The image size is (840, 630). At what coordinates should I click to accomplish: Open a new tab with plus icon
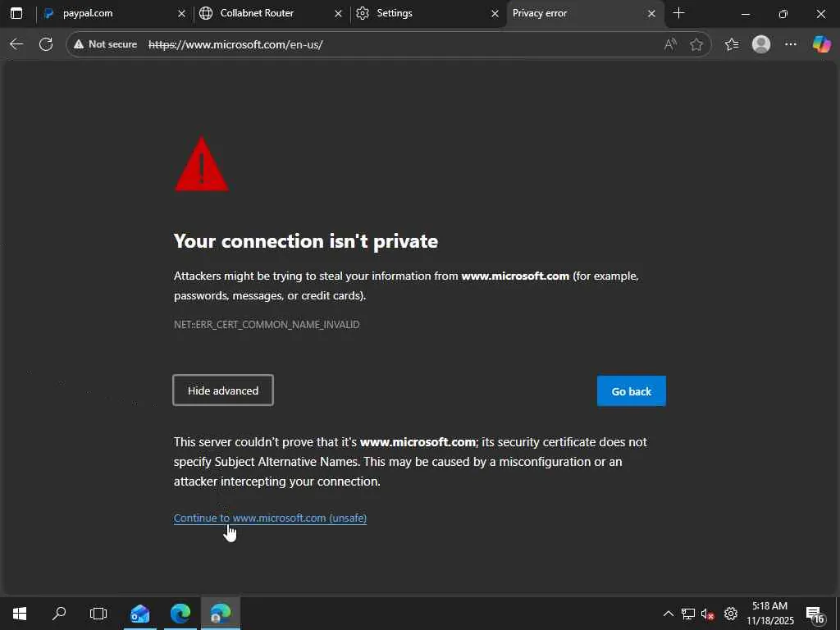[x=678, y=13]
